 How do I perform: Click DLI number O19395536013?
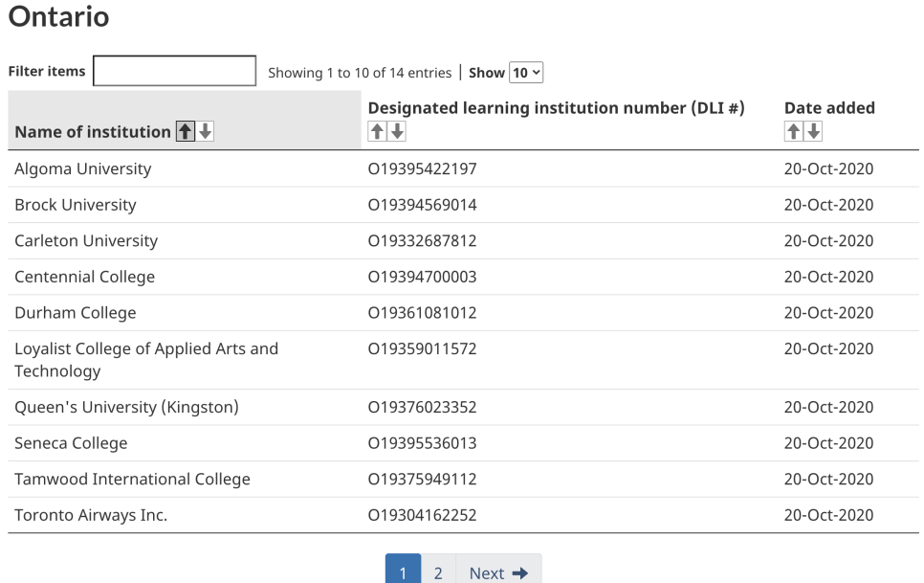(422, 442)
